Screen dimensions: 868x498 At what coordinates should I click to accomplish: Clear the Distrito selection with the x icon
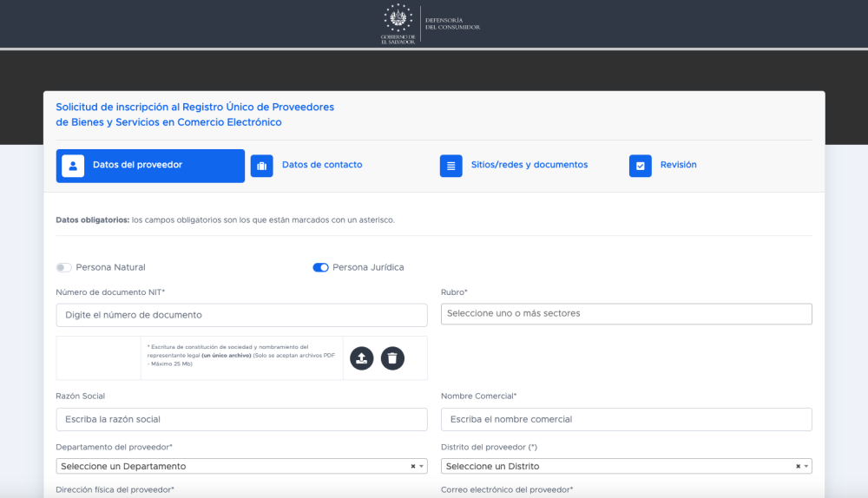point(798,467)
